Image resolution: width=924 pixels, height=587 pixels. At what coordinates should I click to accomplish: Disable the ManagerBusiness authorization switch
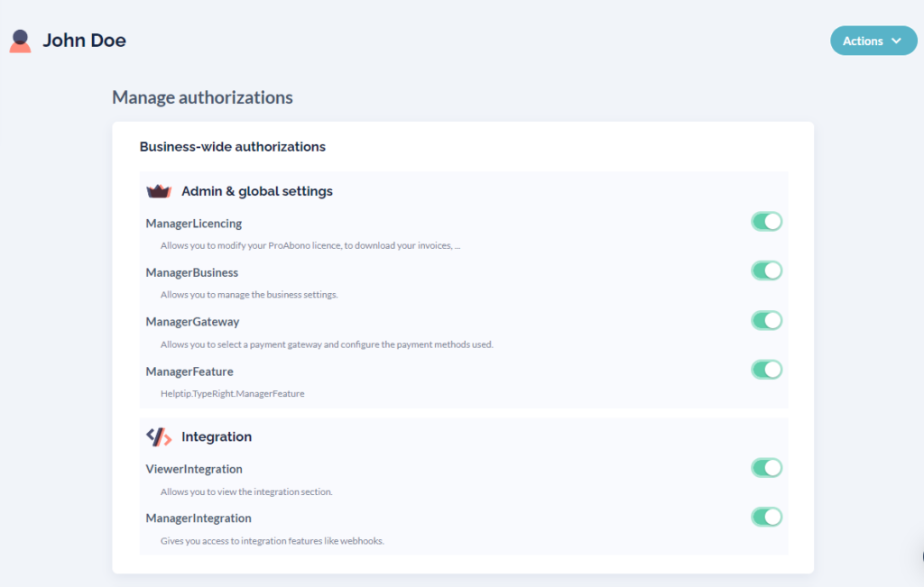(767, 271)
